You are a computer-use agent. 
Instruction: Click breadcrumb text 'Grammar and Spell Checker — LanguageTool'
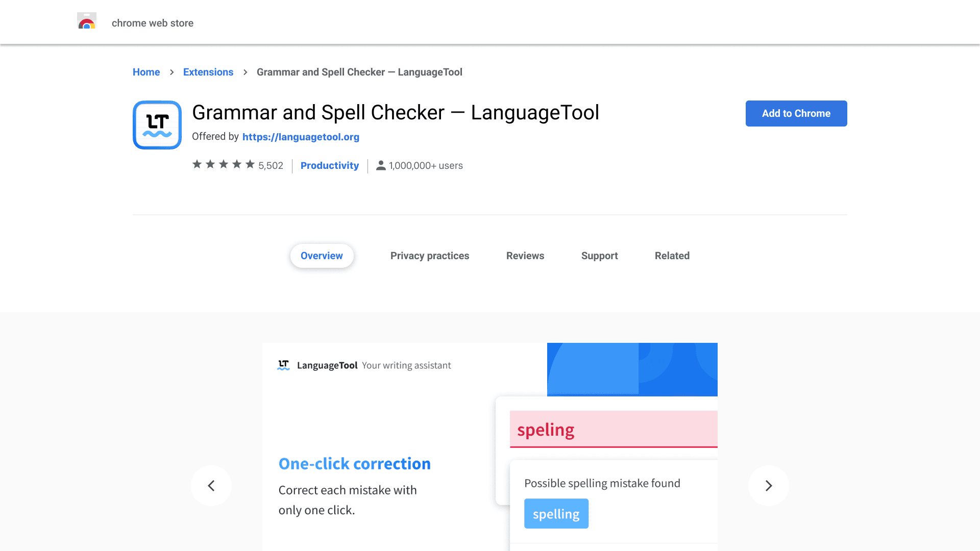(x=359, y=72)
